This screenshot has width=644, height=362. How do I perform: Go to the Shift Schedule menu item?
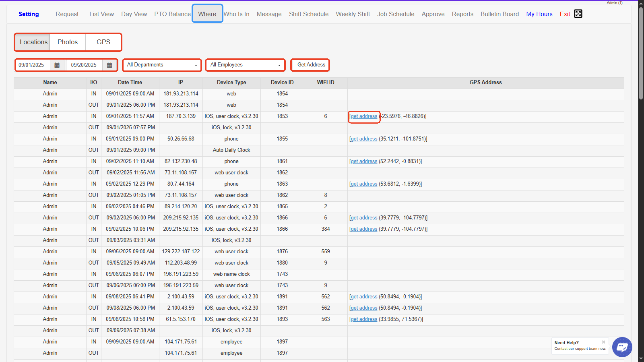pos(309,14)
